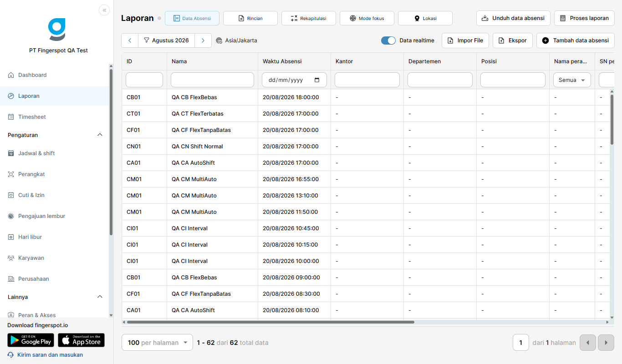Switch to Data Absensi view
This screenshot has width=622, height=364.
pyautogui.click(x=192, y=18)
